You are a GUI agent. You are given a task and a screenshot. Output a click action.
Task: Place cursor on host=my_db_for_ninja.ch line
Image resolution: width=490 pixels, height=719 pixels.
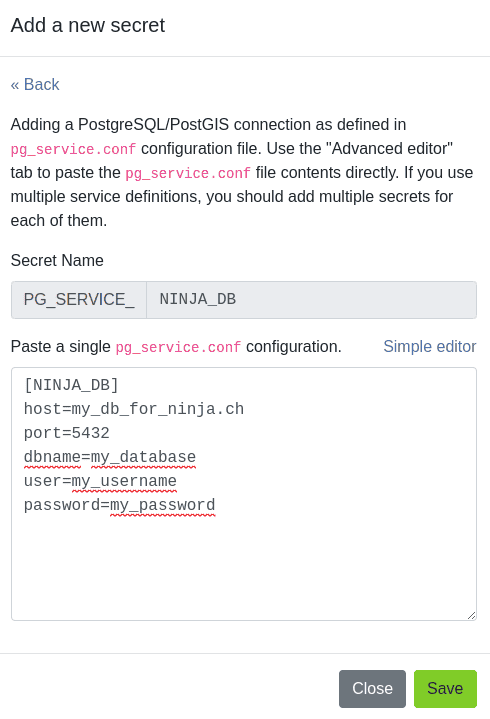click(x=133, y=409)
